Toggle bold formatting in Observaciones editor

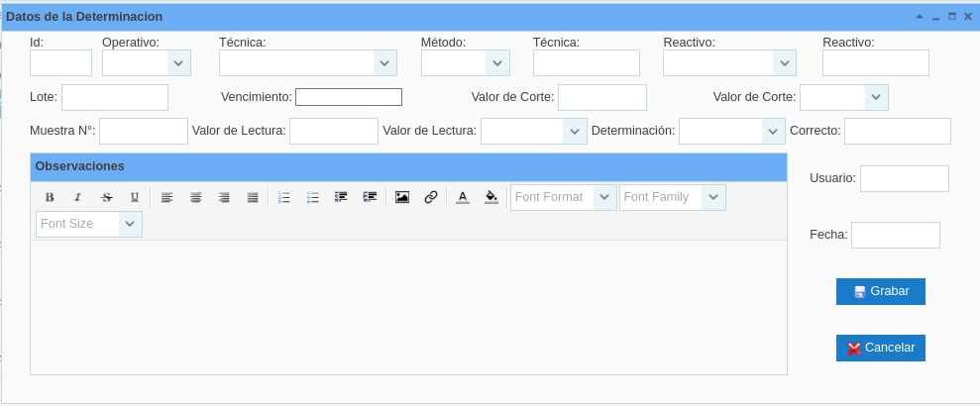click(50, 197)
